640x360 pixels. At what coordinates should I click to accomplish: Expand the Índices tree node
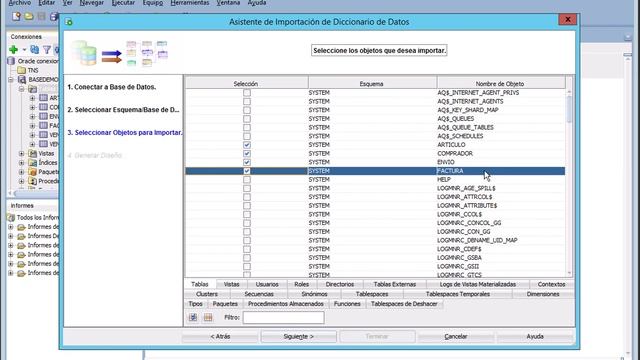click(22, 162)
